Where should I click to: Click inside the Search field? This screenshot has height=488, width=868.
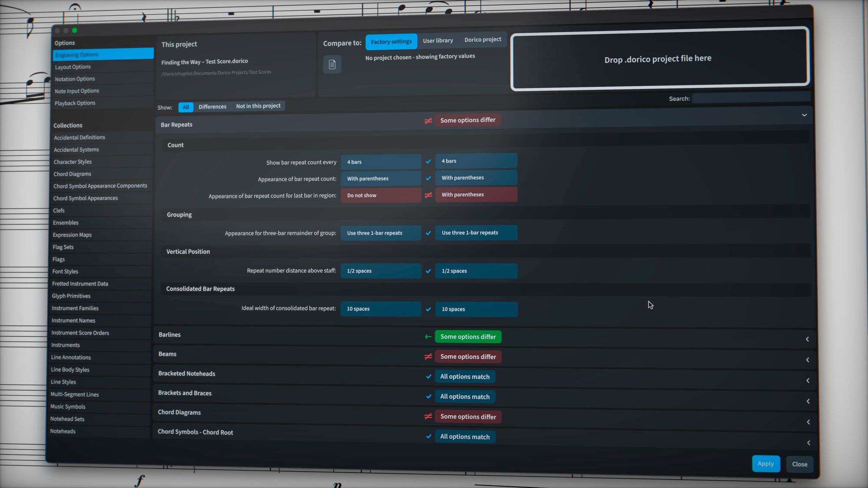[x=751, y=98]
